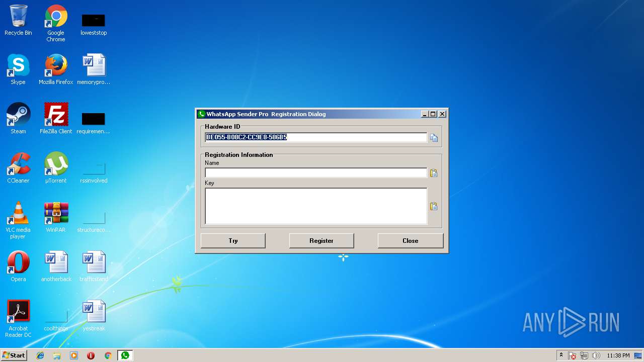Paste into Name field using paste icon
The image size is (644, 362).
click(x=433, y=173)
